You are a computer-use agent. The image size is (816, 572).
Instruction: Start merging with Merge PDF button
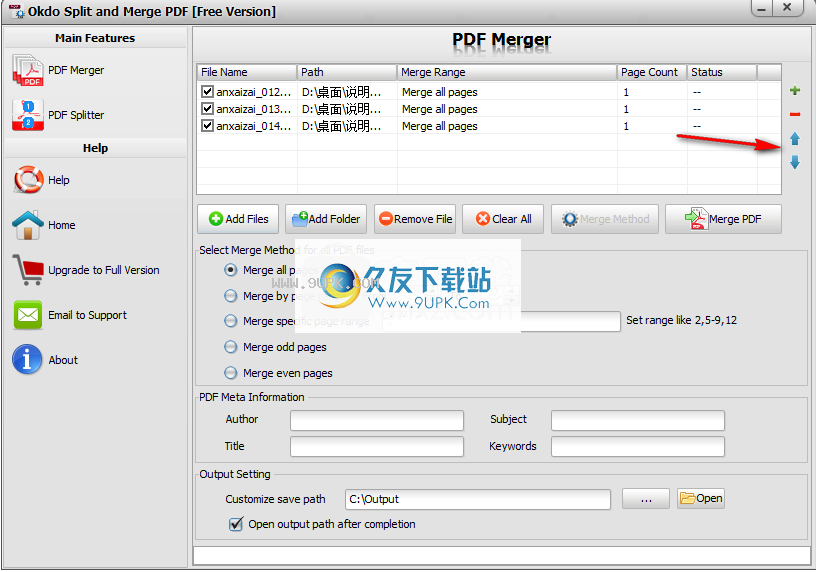tap(723, 219)
